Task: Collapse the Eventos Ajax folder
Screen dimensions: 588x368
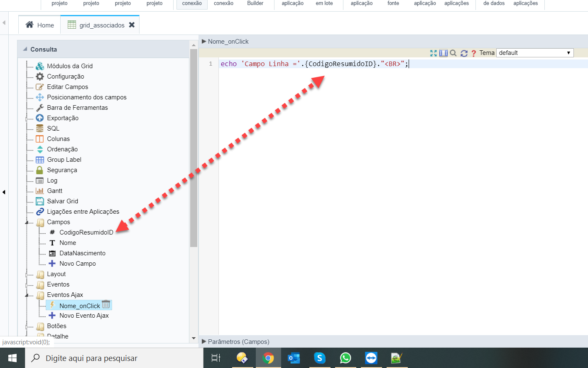Action: [x=27, y=296]
